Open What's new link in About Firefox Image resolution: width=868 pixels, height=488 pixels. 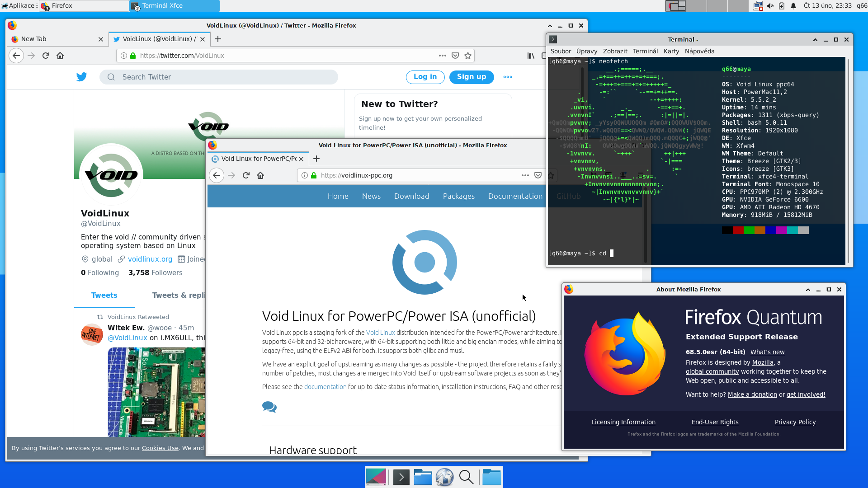(767, 352)
